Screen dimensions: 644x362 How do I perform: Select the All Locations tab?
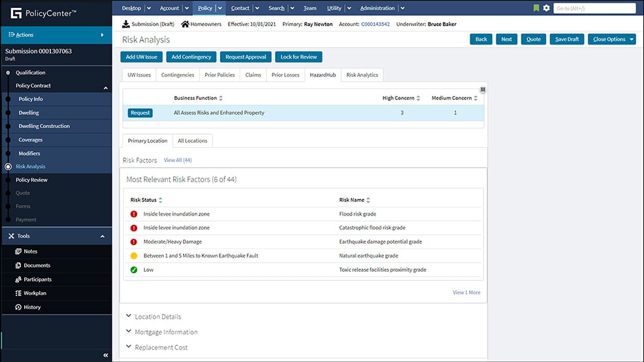click(192, 140)
